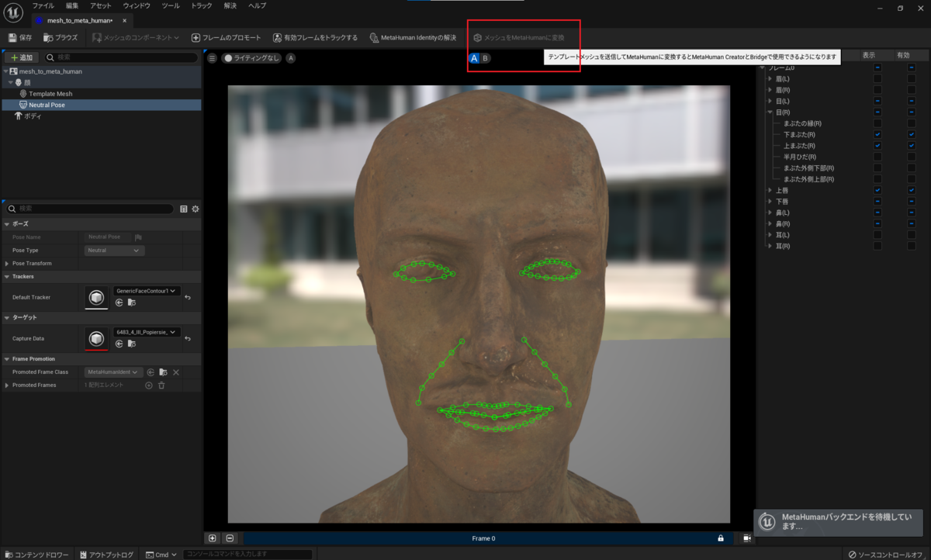Click 有効フレームをトラックする toolbar button

(x=315, y=37)
